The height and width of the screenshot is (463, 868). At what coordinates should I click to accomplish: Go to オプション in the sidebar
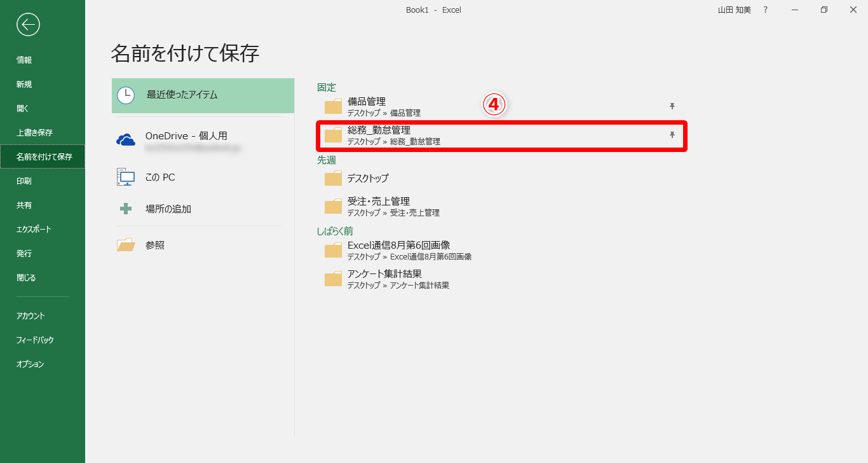[x=31, y=364]
